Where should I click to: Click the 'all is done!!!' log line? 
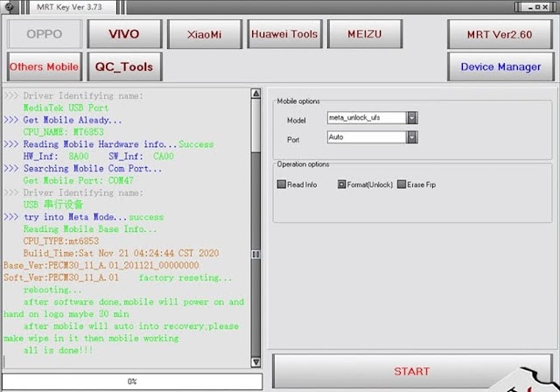coord(58,350)
